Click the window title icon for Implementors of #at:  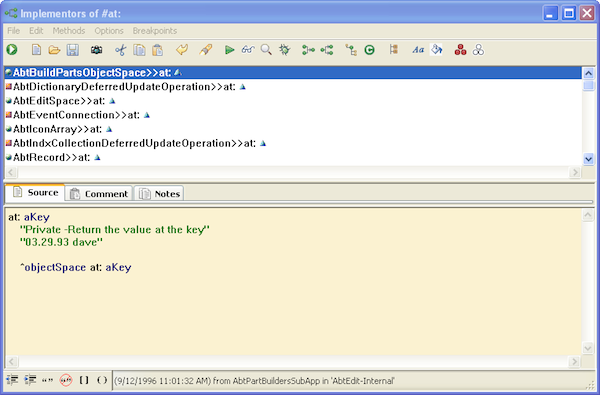tap(11, 13)
